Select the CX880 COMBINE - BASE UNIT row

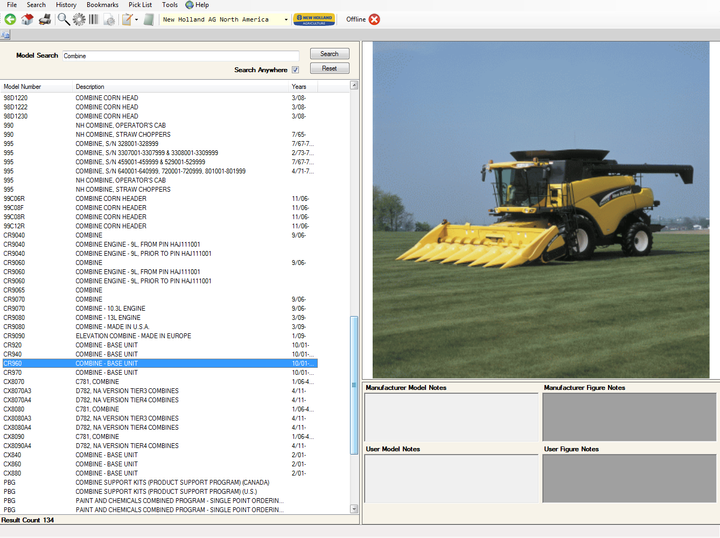(159, 473)
